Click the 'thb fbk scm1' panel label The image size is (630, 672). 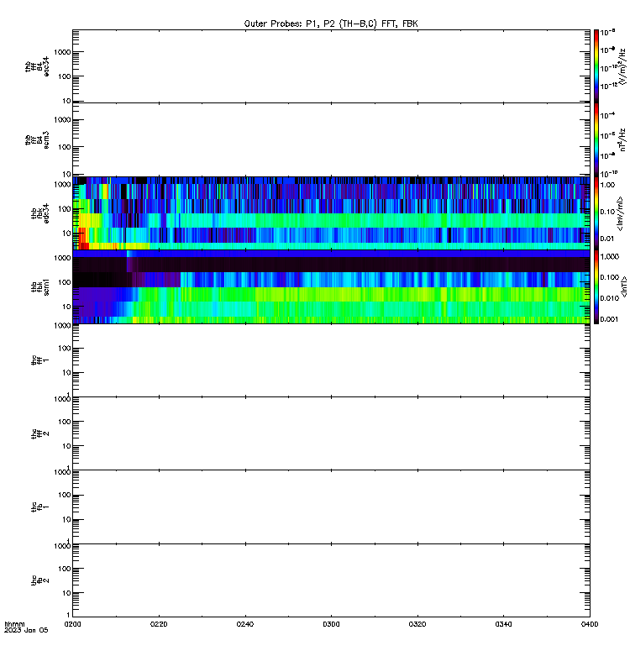pyautogui.click(x=40, y=286)
